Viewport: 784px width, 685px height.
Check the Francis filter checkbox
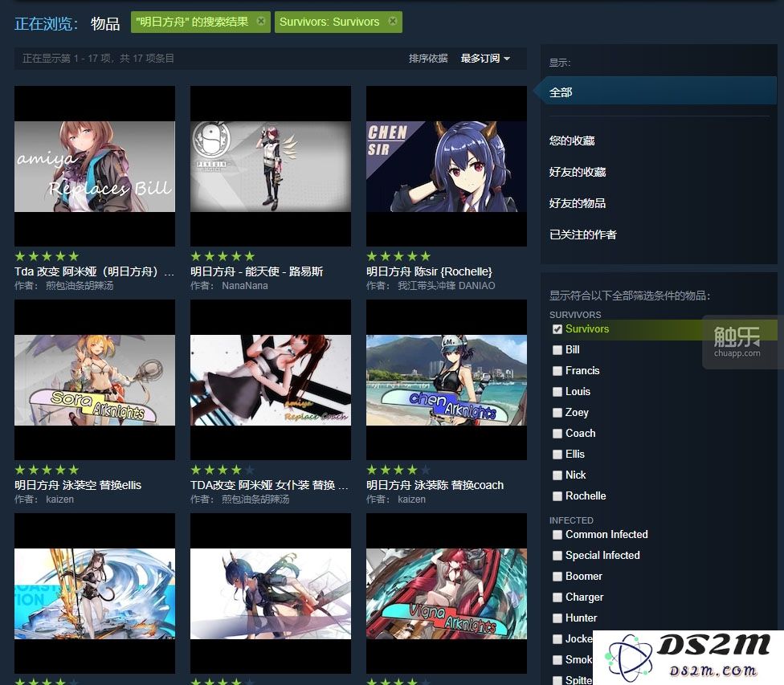point(557,371)
